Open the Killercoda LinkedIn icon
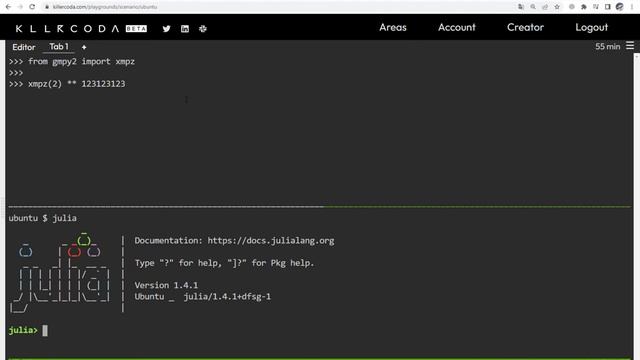The height and width of the screenshot is (360, 640). (x=185, y=29)
